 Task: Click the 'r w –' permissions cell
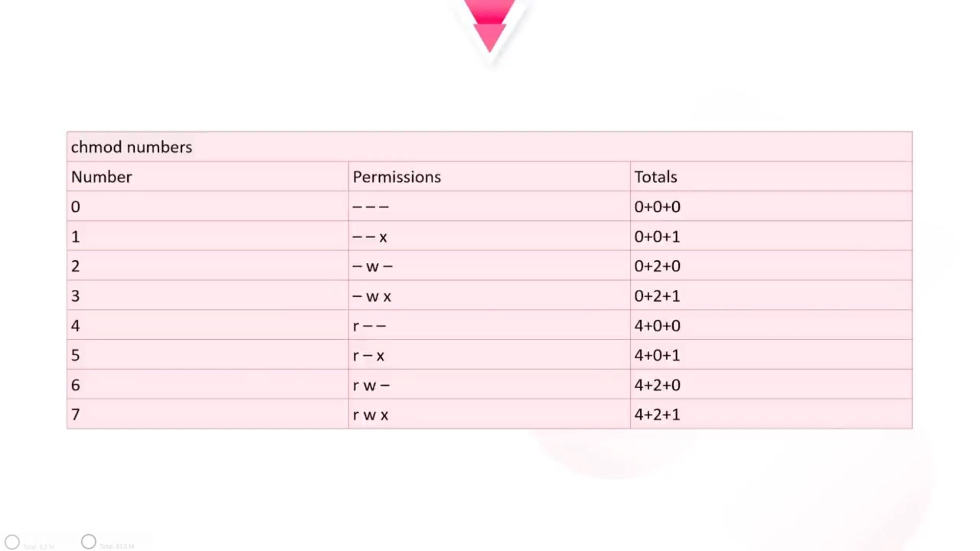(x=371, y=385)
